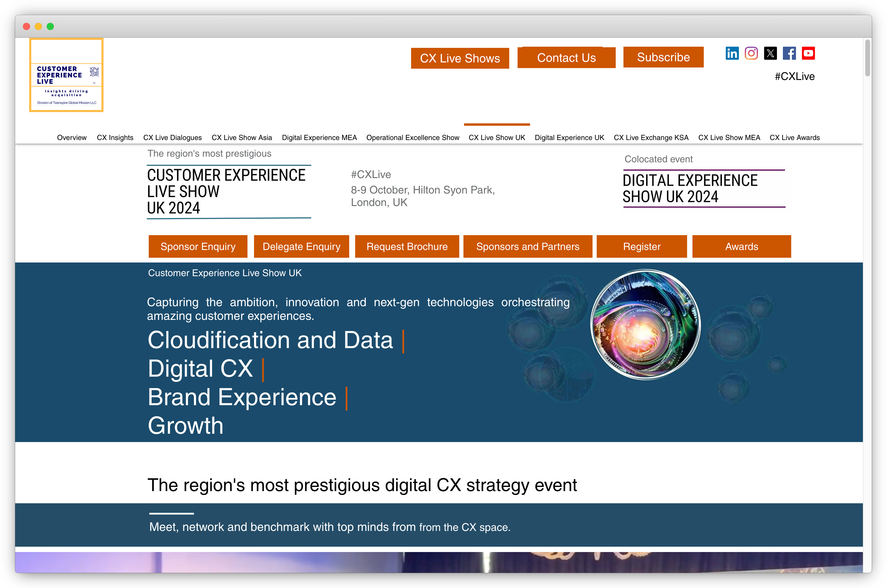Open the Instagram social icon
Viewport: 887px width, 588px height.
(x=751, y=53)
